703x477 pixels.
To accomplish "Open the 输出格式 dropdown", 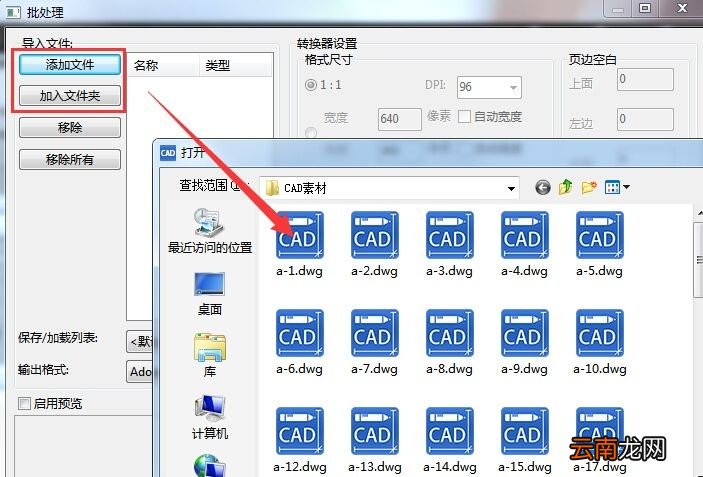I will click(x=140, y=372).
